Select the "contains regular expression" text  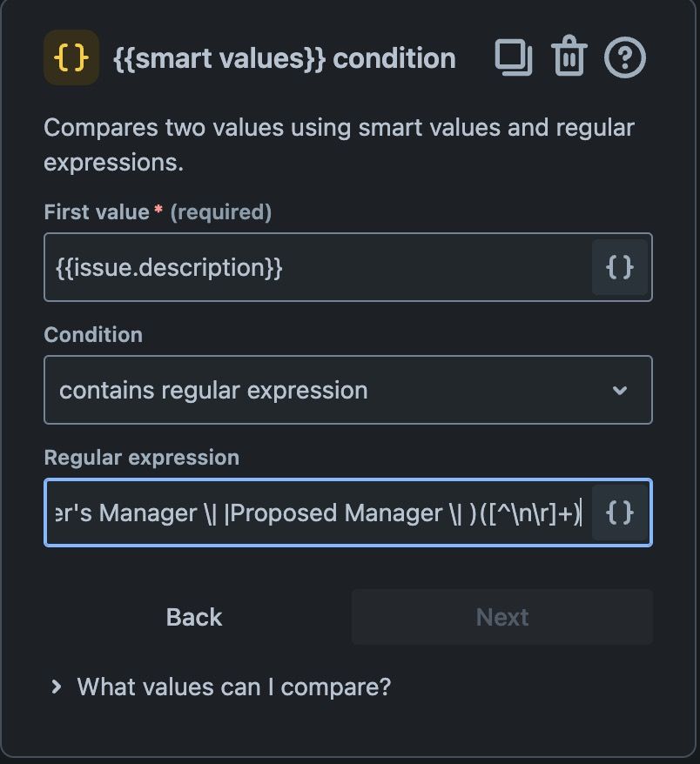click(213, 391)
